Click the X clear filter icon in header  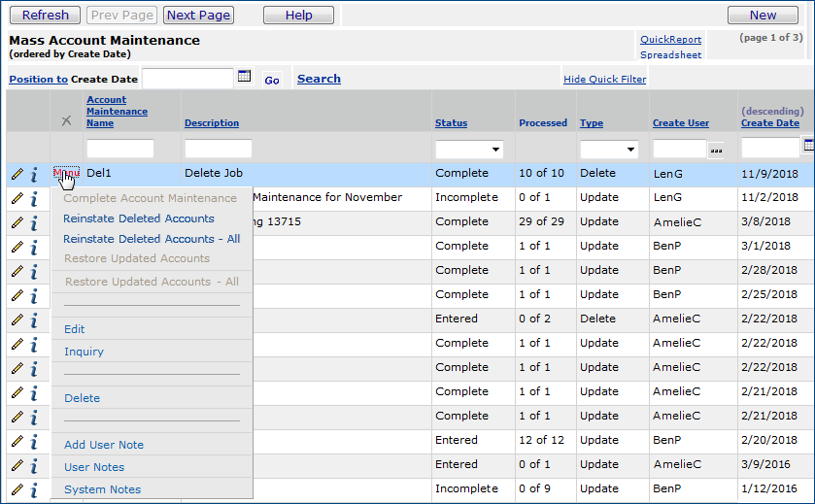(x=66, y=121)
